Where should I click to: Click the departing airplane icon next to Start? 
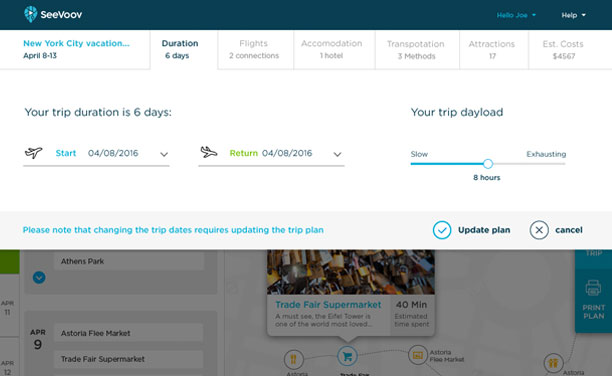(x=34, y=152)
